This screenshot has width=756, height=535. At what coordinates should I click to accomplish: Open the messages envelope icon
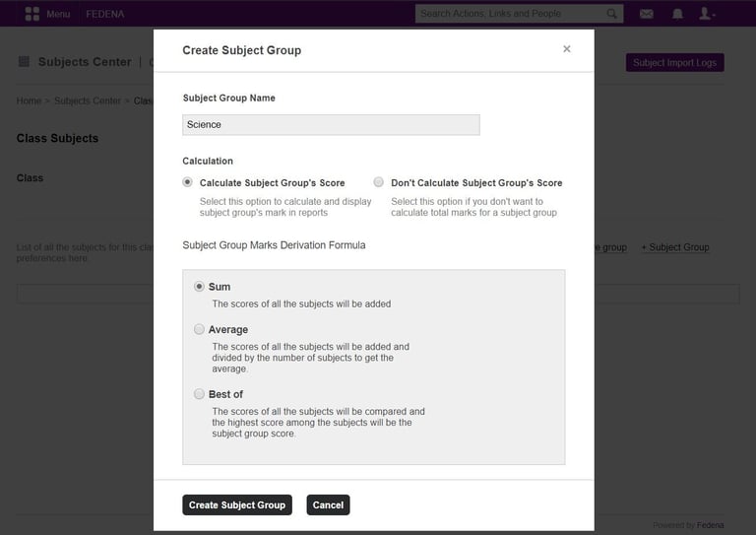pos(647,14)
